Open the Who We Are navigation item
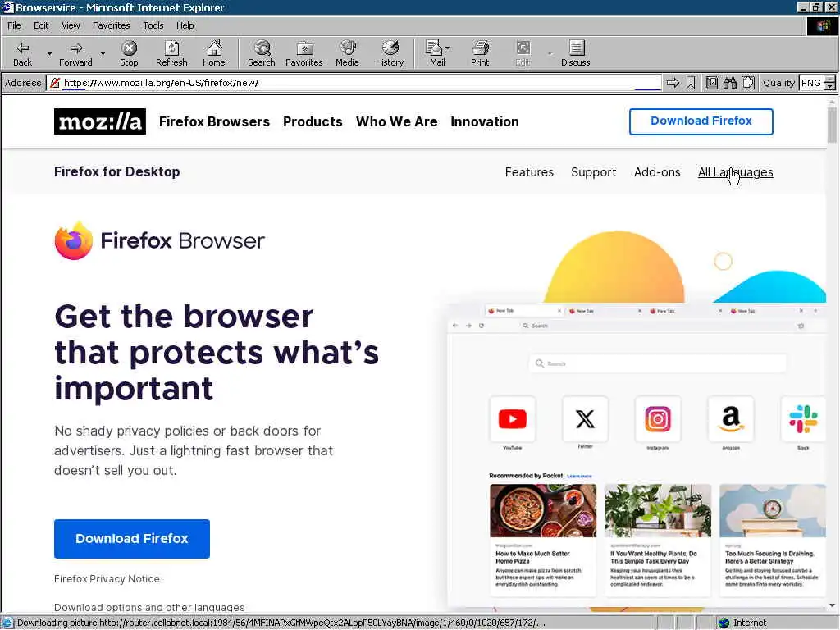Image resolution: width=840 pixels, height=630 pixels. (396, 121)
